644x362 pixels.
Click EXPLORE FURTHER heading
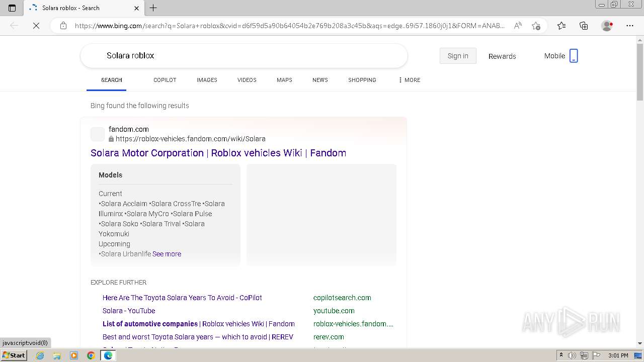coord(119,283)
